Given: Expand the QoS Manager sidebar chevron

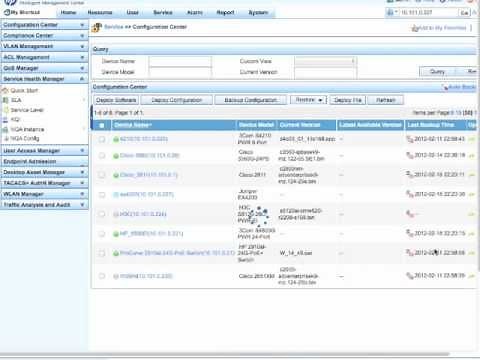Looking at the screenshot, I should coord(82,68).
